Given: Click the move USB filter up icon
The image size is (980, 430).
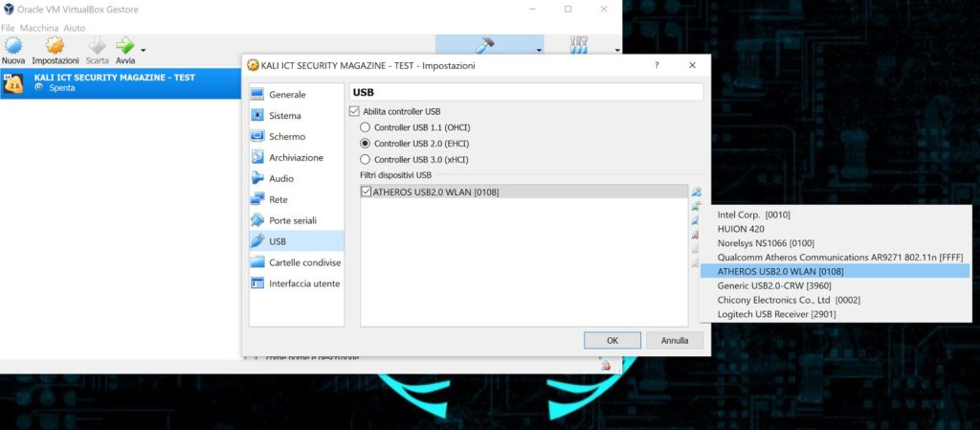Looking at the screenshot, I should [x=695, y=249].
